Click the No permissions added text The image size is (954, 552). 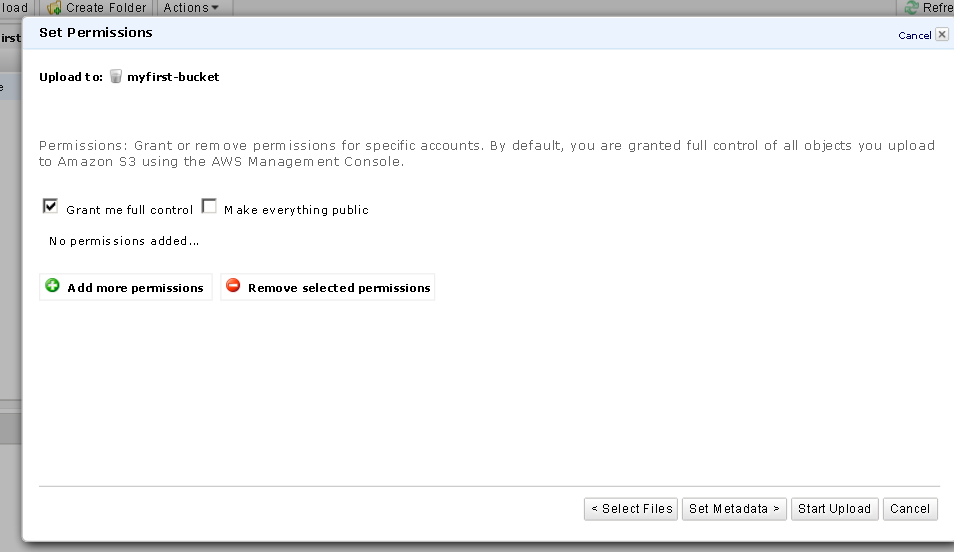pyautogui.click(x=124, y=241)
